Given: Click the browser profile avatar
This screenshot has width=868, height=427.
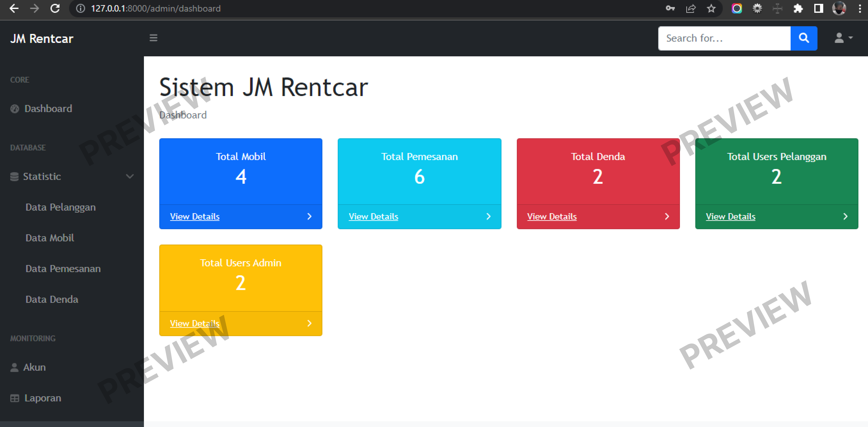Looking at the screenshot, I should click(x=839, y=8).
